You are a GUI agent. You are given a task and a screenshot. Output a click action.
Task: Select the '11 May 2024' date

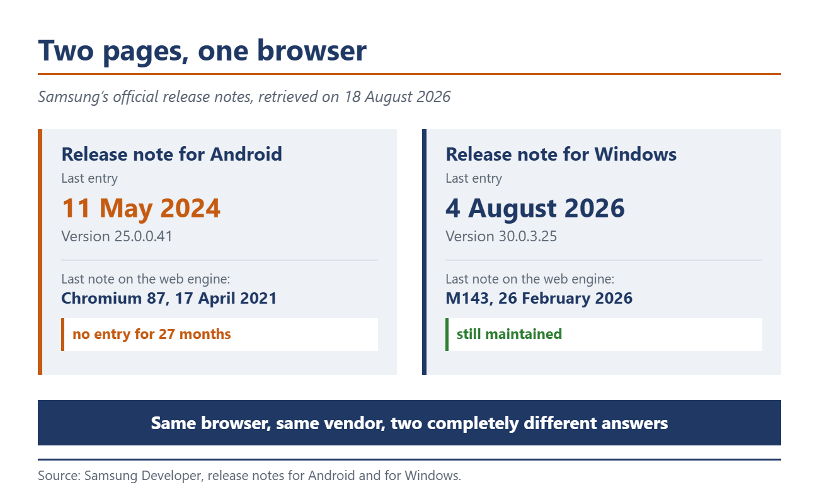pyautogui.click(x=141, y=208)
